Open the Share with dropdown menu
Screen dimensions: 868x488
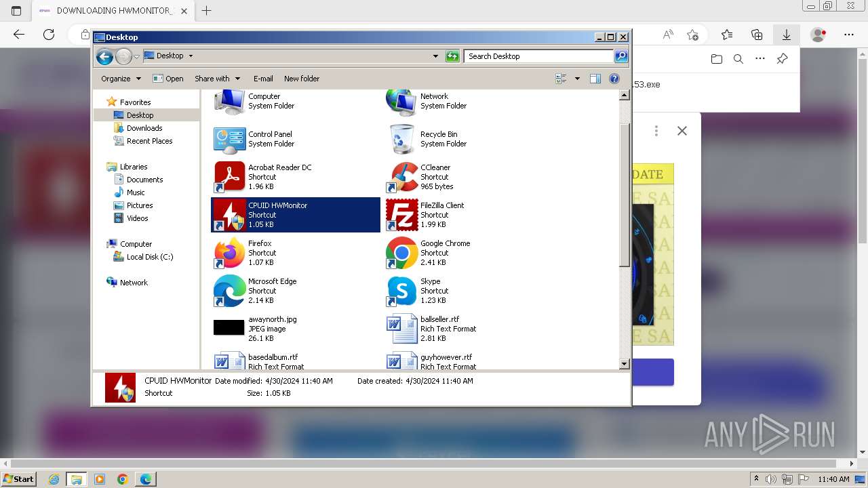pyautogui.click(x=217, y=79)
